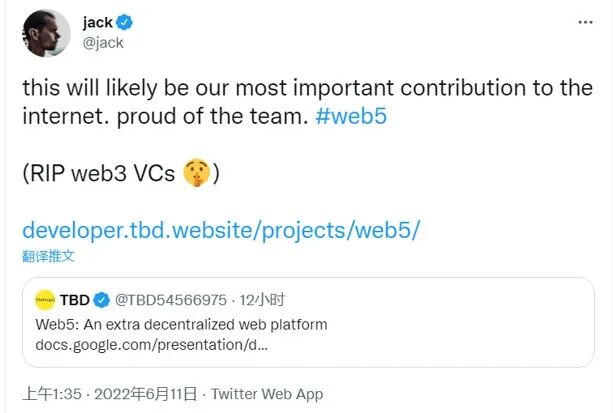Click the shushing face emoji

(x=197, y=172)
